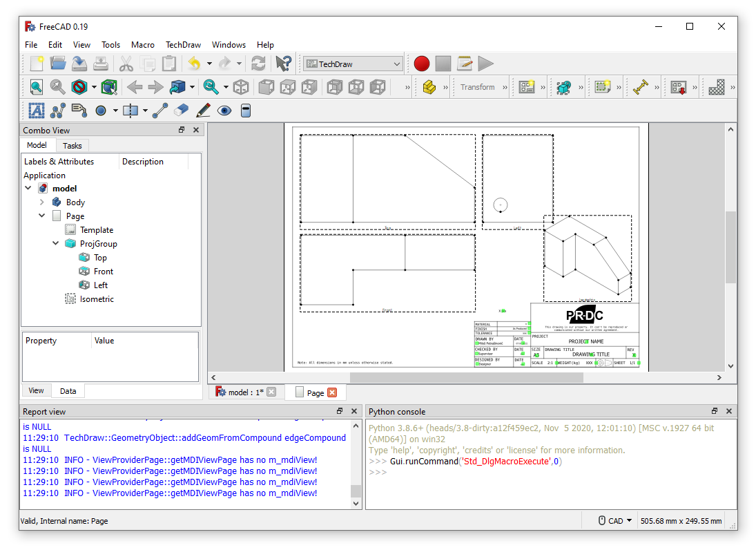Click the Transform toolbar button
The image size is (756, 550).
[x=477, y=87]
